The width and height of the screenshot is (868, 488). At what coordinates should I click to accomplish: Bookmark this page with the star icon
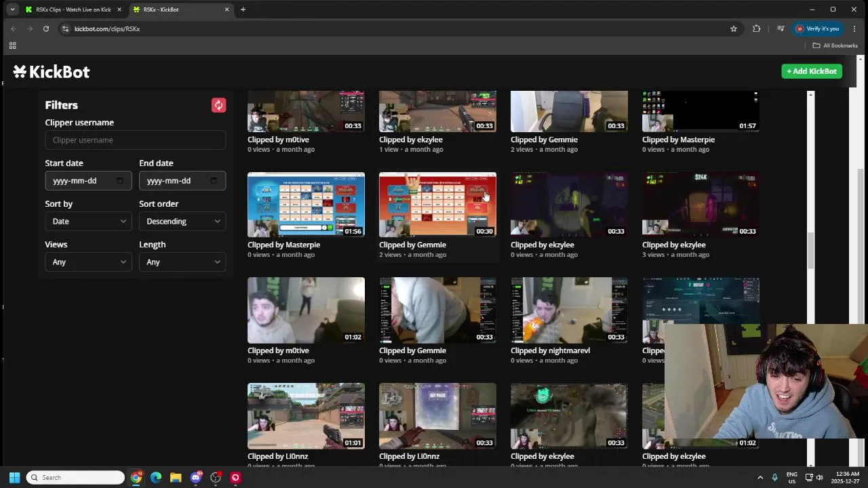coord(734,28)
